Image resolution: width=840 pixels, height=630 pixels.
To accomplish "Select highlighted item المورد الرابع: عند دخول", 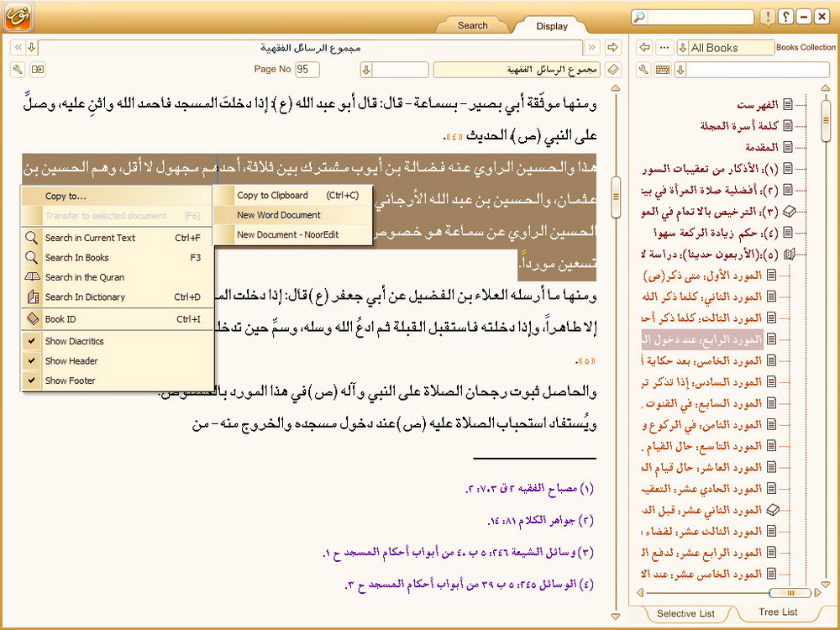I will 702,339.
